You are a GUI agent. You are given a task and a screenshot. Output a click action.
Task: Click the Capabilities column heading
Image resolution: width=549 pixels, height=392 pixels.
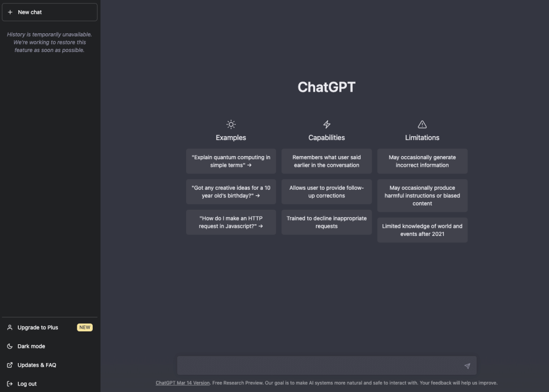327,138
